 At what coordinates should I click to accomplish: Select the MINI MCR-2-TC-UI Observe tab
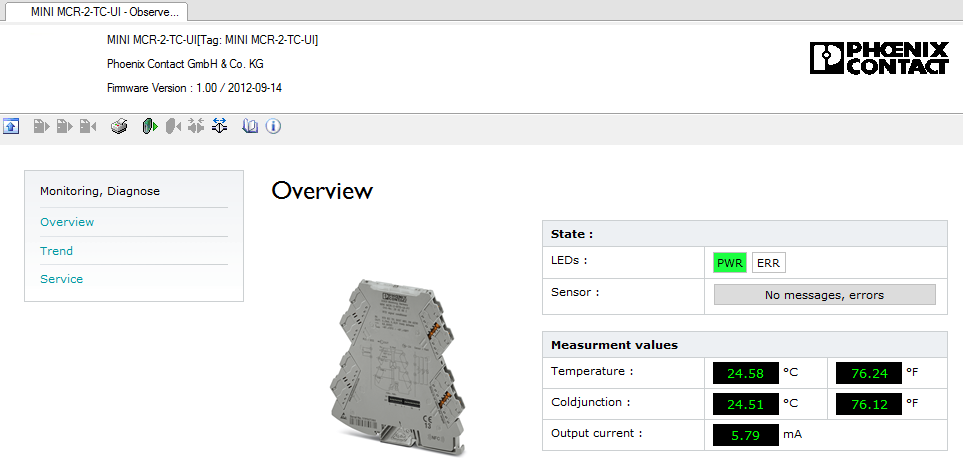pos(98,11)
